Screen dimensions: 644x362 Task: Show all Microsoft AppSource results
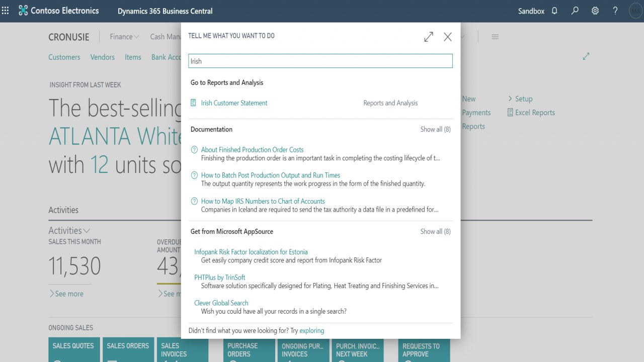(x=435, y=231)
